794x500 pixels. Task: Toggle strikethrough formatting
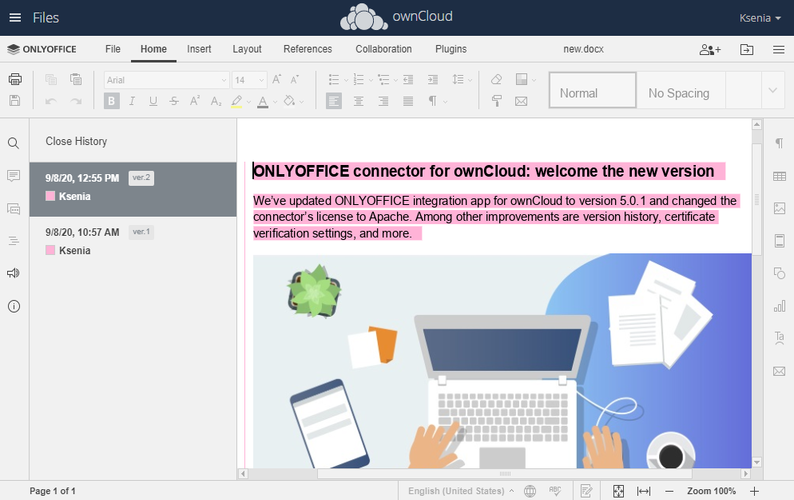(x=174, y=101)
